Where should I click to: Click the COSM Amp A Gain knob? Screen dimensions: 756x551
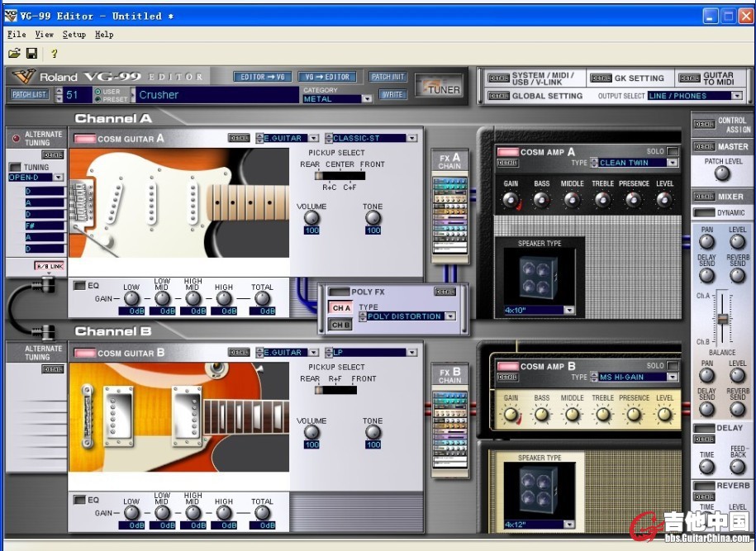[x=511, y=200]
